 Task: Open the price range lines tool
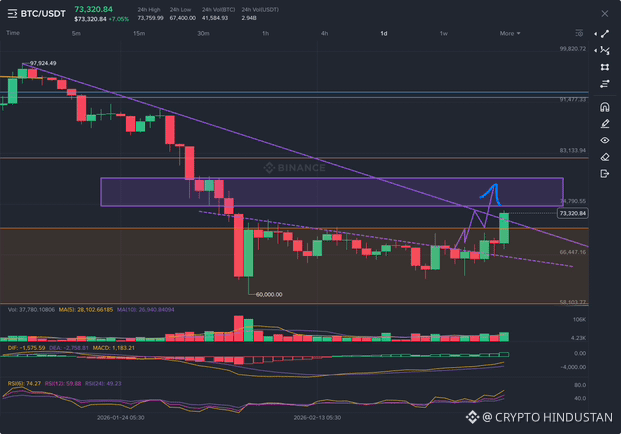pyautogui.click(x=605, y=84)
